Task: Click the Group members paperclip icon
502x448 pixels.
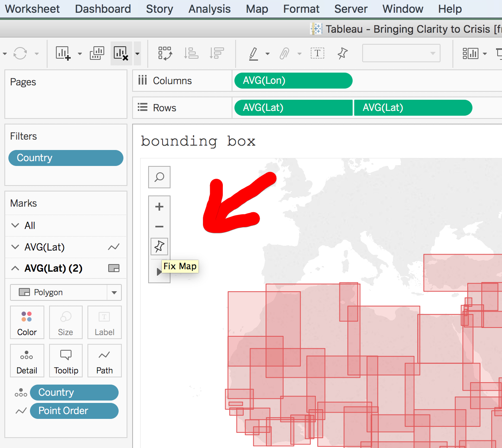Action: [284, 53]
